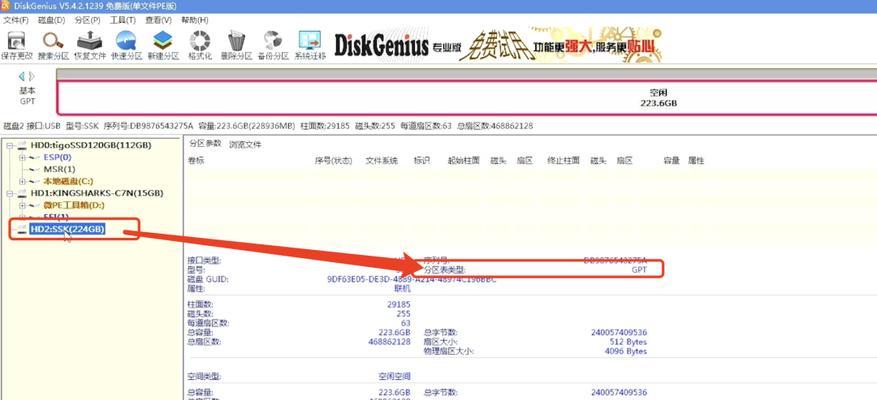Click the 保存更改 (Save Changes) toolbar icon
The width and height of the screenshot is (877, 400).
pyautogui.click(x=16, y=46)
